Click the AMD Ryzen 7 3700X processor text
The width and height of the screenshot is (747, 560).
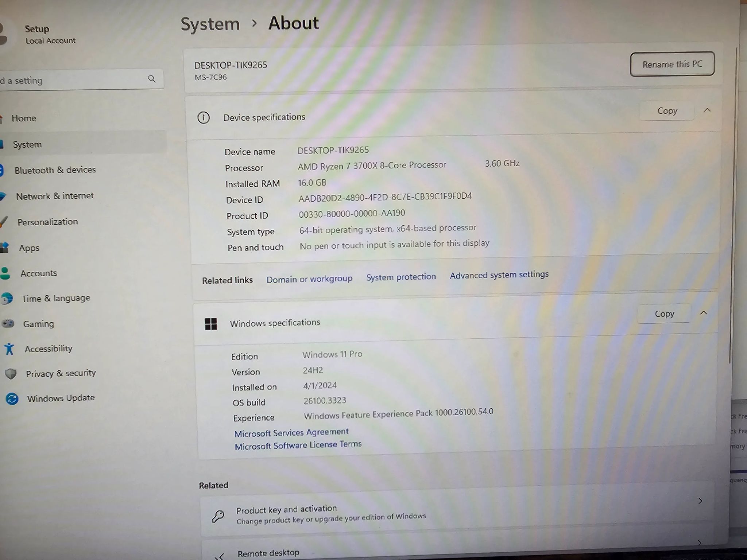(x=372, y=166)
